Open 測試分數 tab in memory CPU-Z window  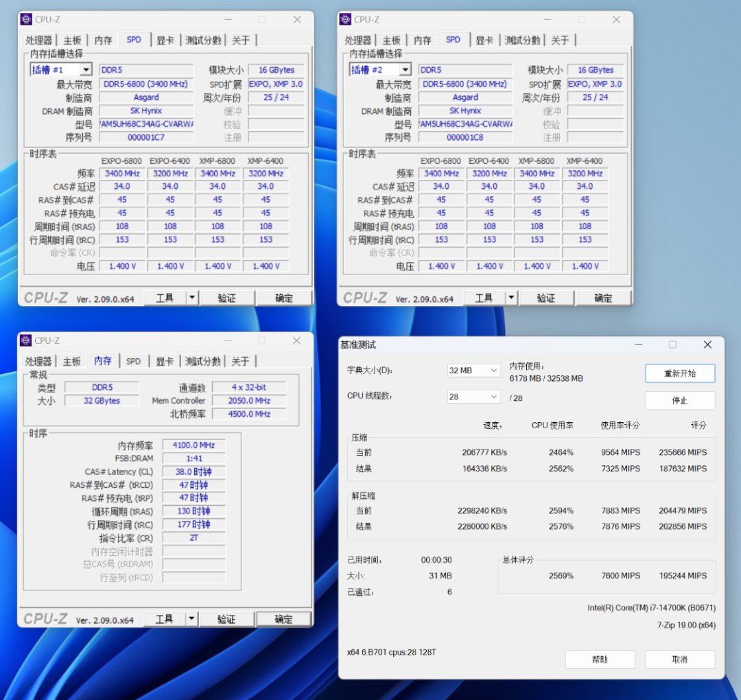pyautogui.click(x=202, y=361)
